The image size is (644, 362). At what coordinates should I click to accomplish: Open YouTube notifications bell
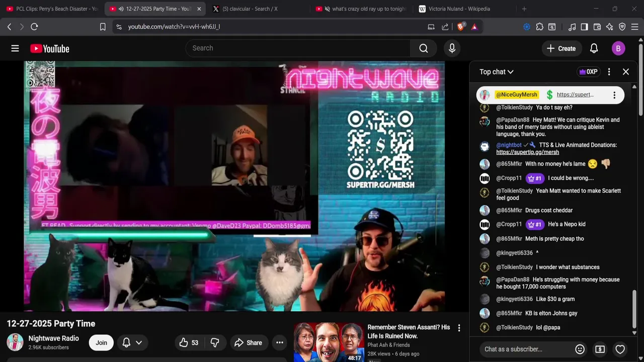tap(594, 48)
